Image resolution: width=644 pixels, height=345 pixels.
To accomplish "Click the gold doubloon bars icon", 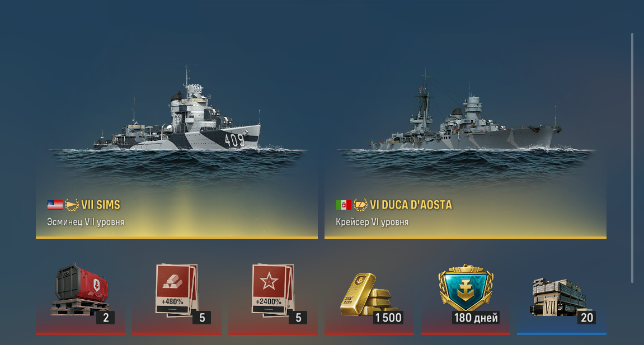I will click(368, 295).
